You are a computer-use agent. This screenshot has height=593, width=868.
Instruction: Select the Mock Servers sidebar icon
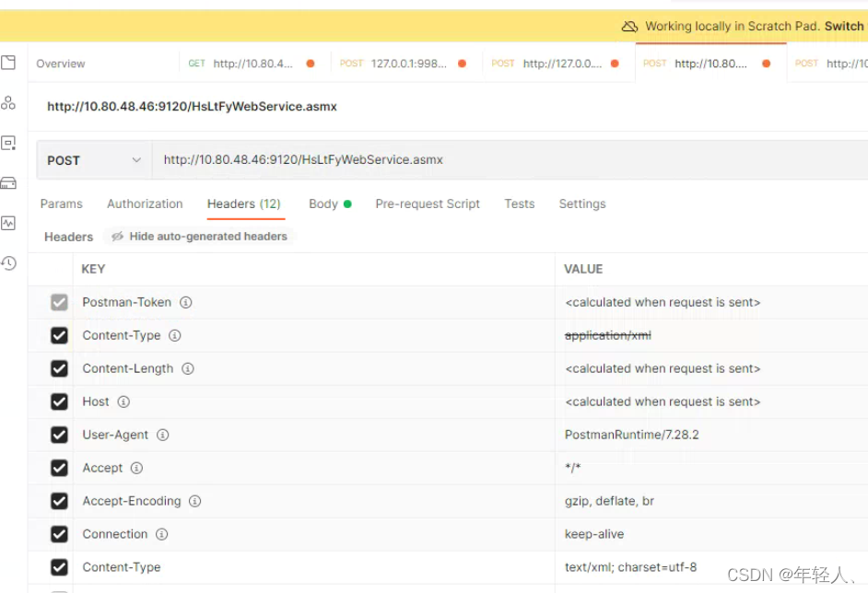click(x=10, y=182)
